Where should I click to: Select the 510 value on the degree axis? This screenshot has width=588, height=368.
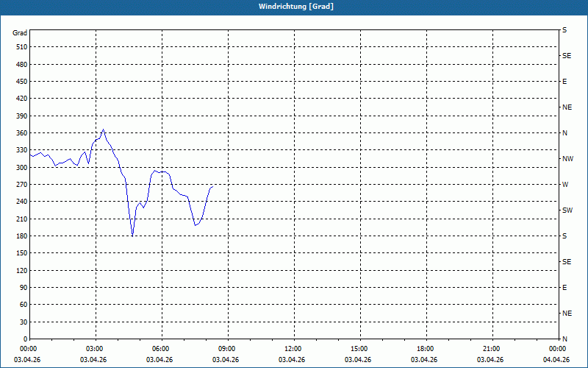pyautogui.click(x=22, y=47)
